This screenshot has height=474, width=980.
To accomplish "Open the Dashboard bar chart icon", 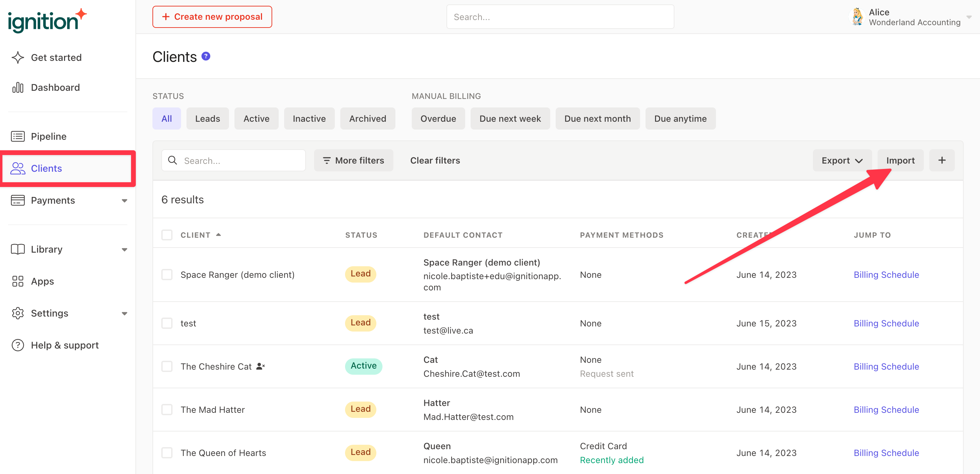I will [17, 87].
